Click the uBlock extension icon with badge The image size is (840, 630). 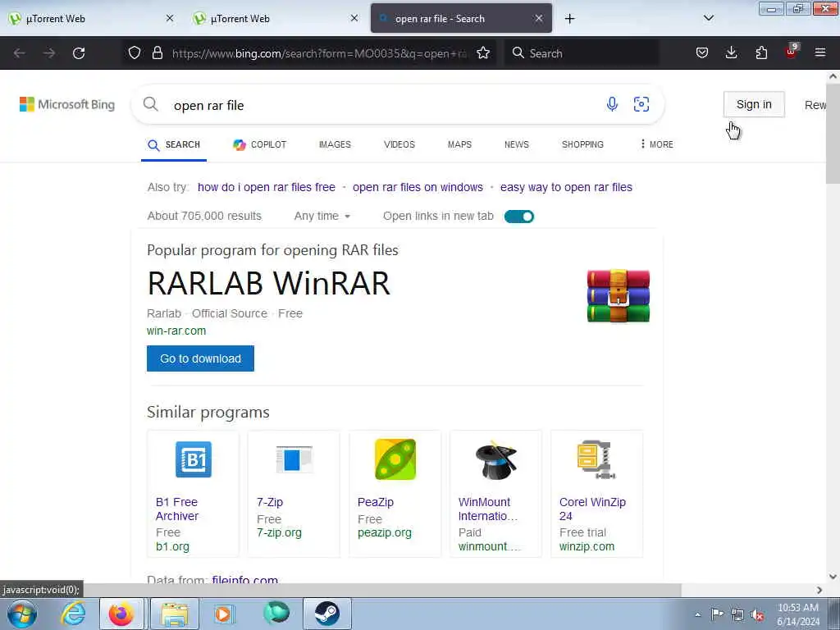click(x=792, y=52)
